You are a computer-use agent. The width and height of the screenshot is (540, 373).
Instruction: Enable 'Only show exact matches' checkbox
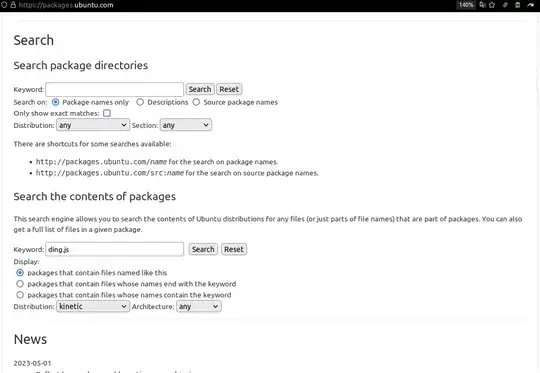[107, 113]
